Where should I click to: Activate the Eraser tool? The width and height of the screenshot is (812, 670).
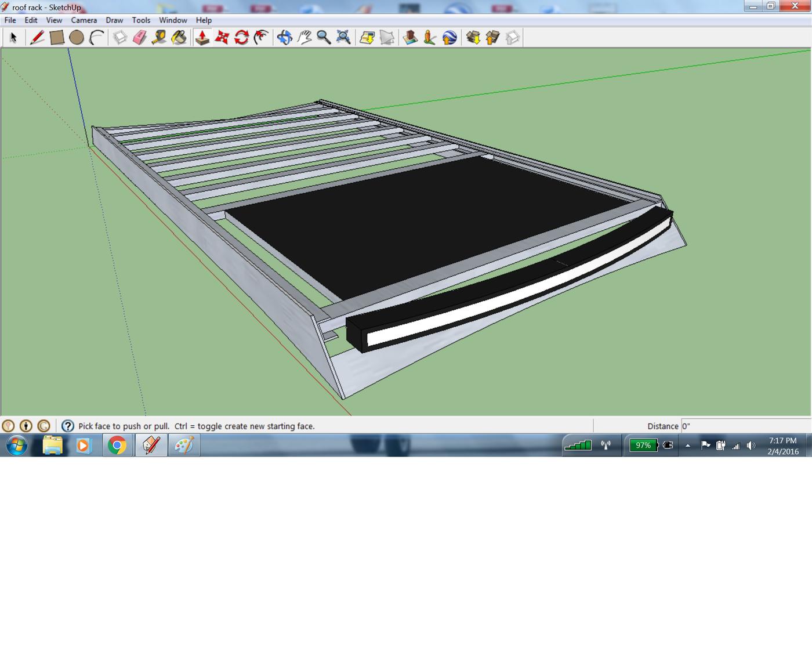(x=140, y=38)
